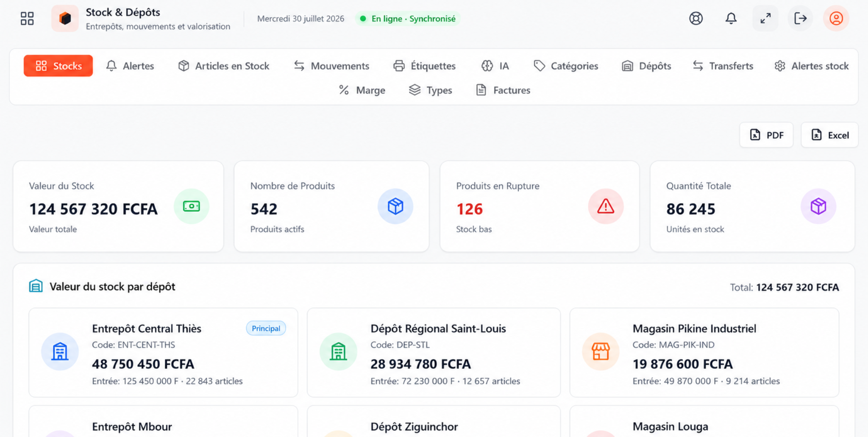Open the Articles en Stock tab
The height and width of the screenshot is (437, 868).
(x=224, y=66)
